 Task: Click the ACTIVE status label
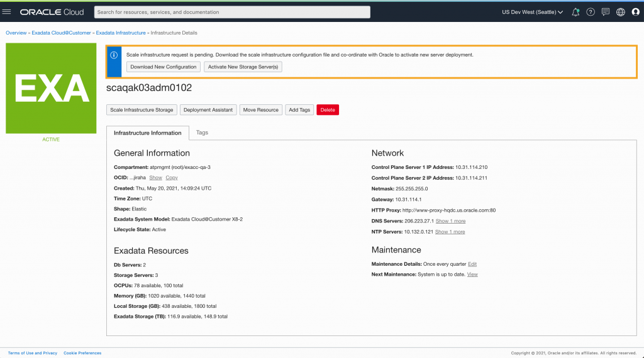pyautogui.click(x=51, y=139)
